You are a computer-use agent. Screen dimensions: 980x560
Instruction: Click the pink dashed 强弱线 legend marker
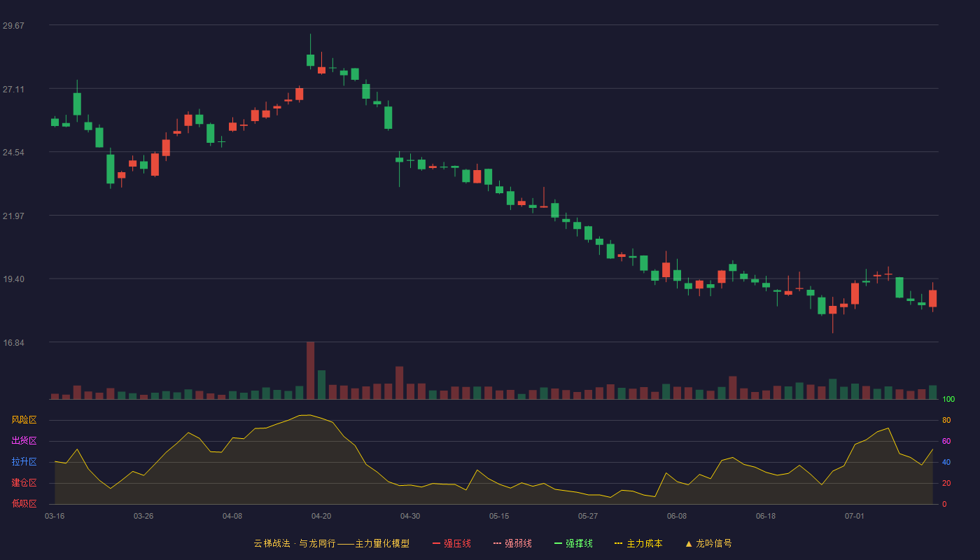tap(497, 543)
